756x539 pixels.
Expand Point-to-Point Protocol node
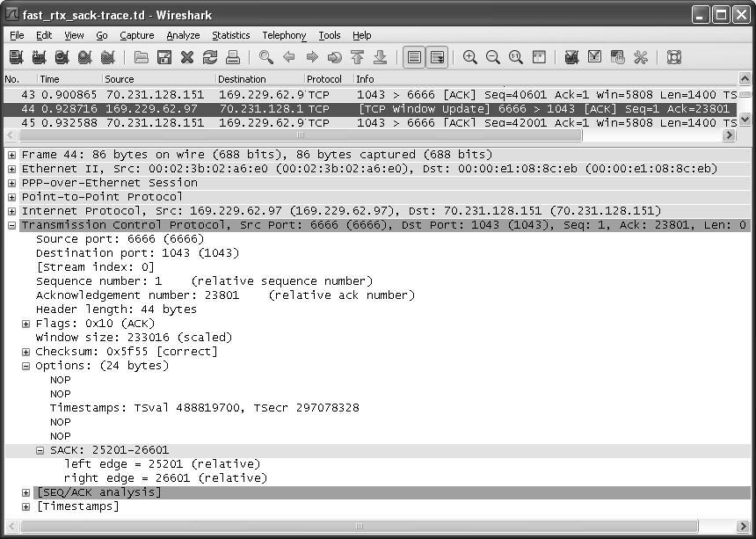click(11, 197)
